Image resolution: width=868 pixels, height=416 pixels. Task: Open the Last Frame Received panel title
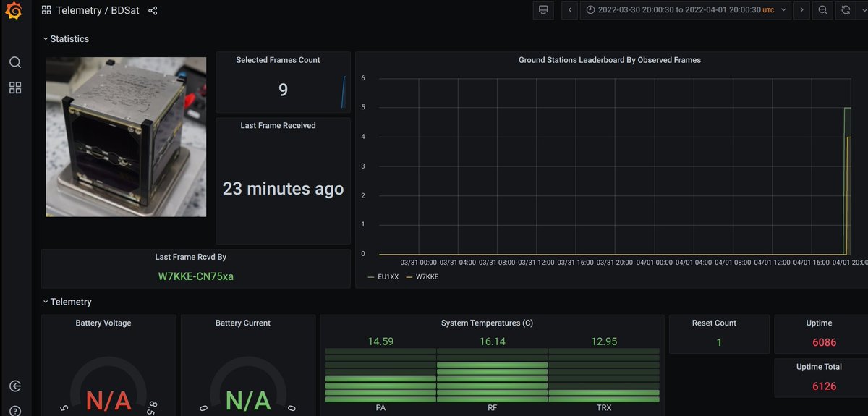pyautogui.click(x=278, y=125)
